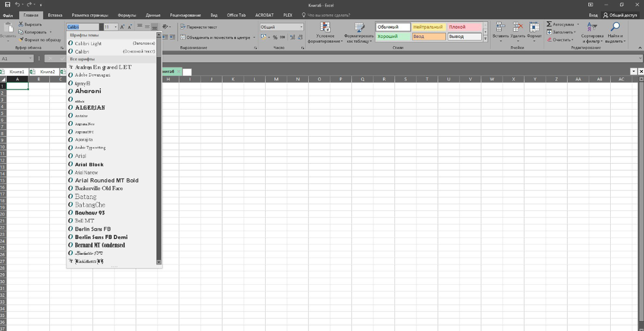Switch to the Данные tab

click(153, 16)
